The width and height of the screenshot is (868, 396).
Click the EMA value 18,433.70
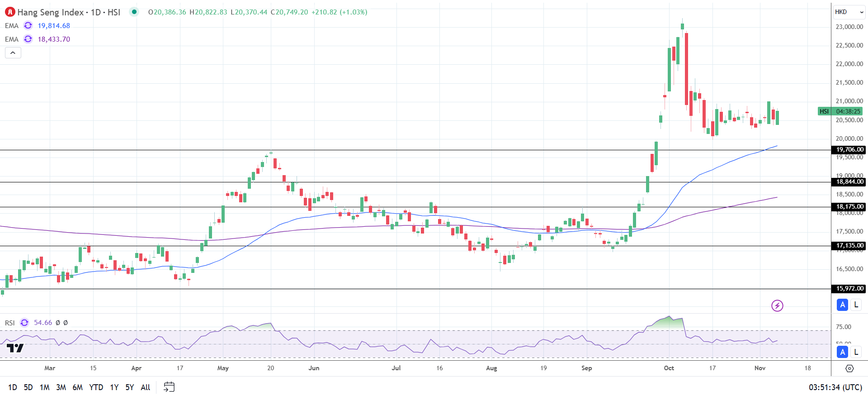(x=54, y=39)
